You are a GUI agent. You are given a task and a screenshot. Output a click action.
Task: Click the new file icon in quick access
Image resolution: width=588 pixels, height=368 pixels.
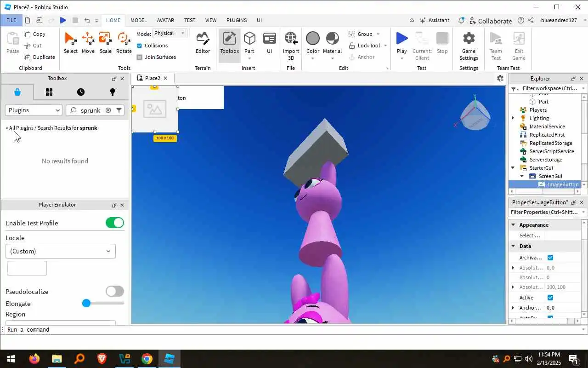tap(28, 20)
